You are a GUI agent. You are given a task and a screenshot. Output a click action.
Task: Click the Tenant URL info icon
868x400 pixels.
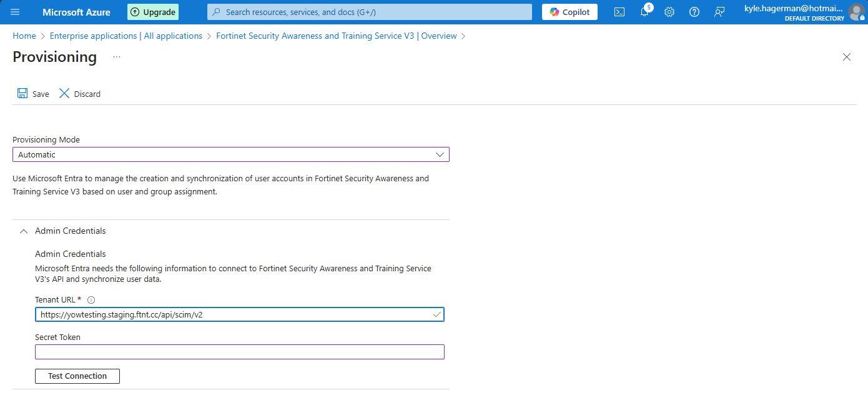[91, 300]
